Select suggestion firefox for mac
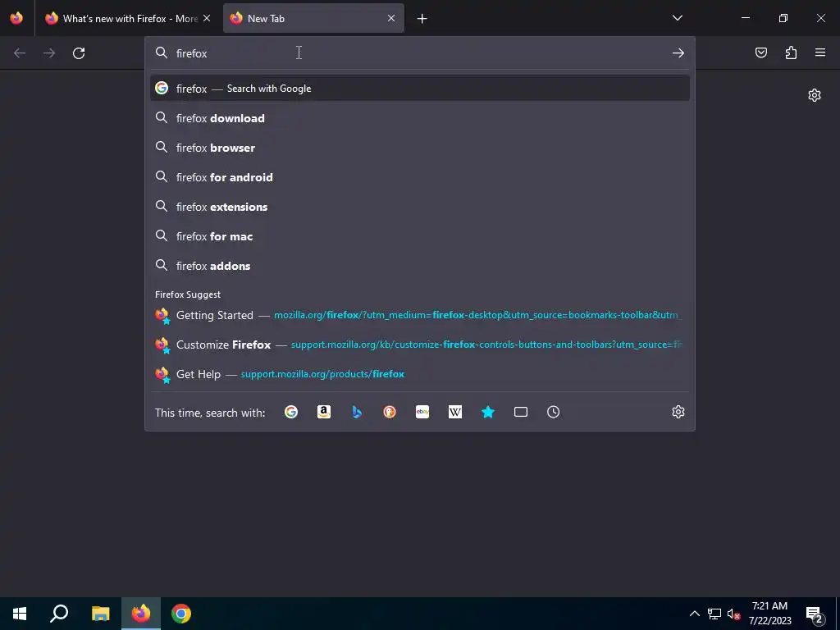Screen dimensions: 840x630 (420, 236)
